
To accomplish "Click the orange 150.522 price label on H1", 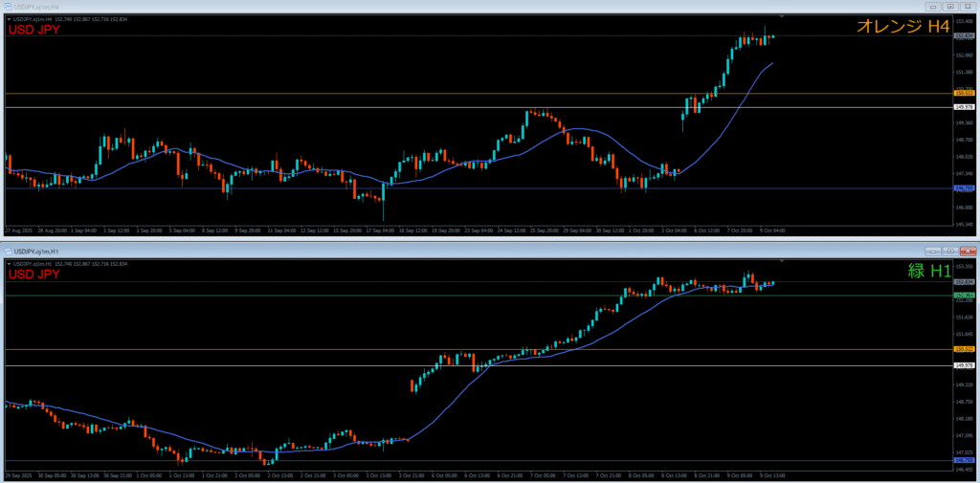I will [965, 350].
